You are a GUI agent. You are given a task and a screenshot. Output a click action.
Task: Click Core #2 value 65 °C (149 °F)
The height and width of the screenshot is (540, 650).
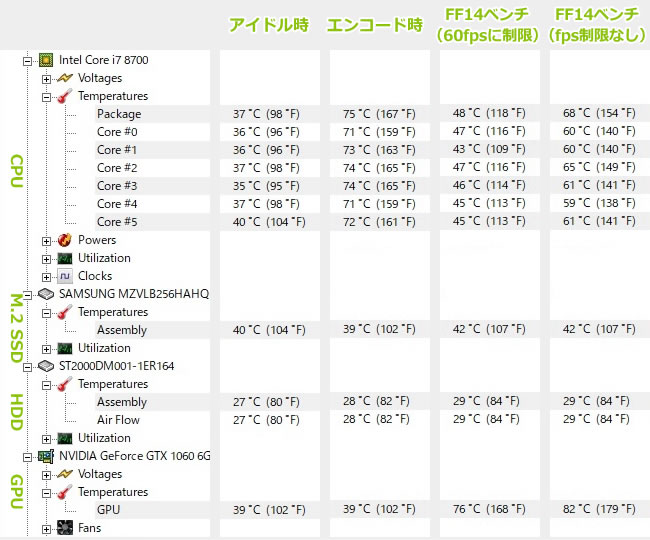599,167
